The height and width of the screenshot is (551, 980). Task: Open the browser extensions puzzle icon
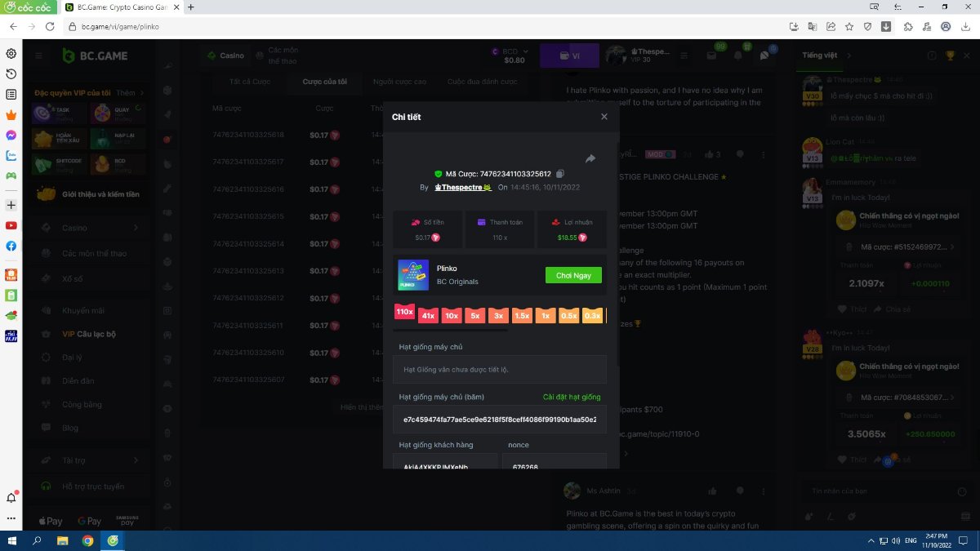click(x=907, y=26)
